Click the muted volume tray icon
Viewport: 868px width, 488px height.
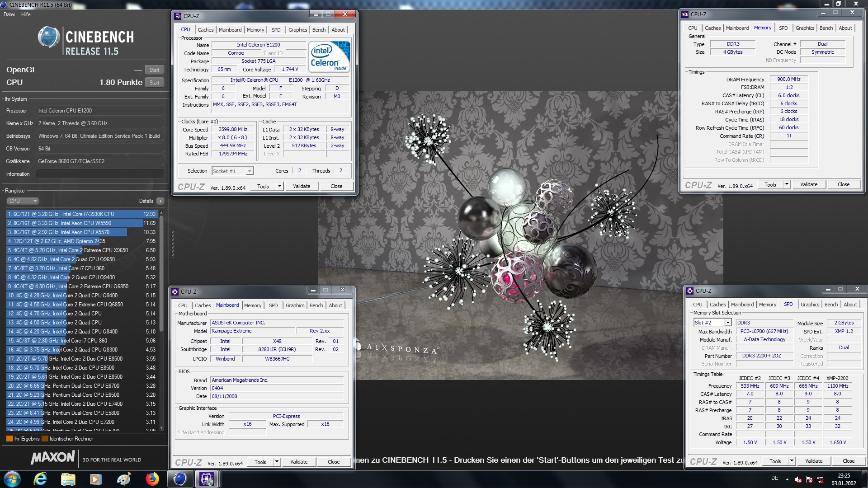pyautogui.click(x=798, y=479)
